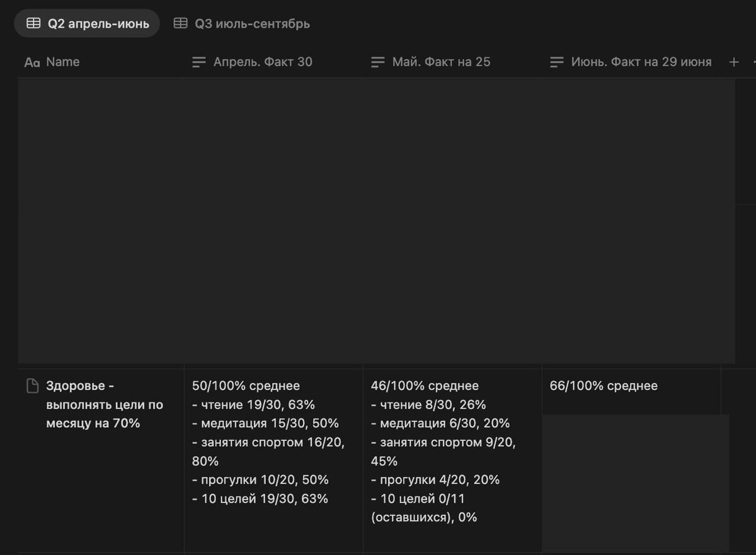The image size is (756, 555).
Task: Switch to the Q2 апрель-июнь view tab
Action: (87, 23)
